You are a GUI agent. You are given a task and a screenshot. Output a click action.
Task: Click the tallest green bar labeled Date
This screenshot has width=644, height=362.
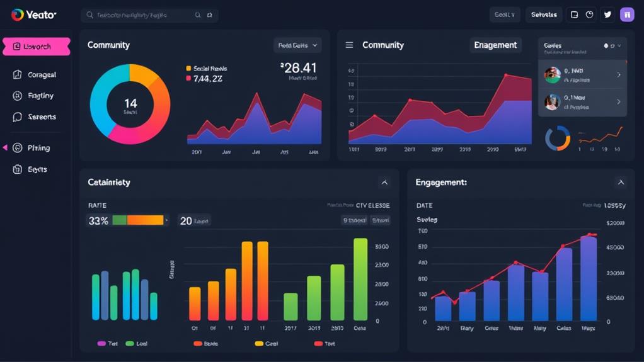coord(360,279)
